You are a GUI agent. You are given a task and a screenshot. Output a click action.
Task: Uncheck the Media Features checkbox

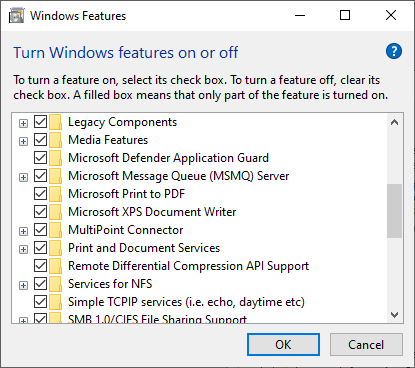click(x=40, y=140)
